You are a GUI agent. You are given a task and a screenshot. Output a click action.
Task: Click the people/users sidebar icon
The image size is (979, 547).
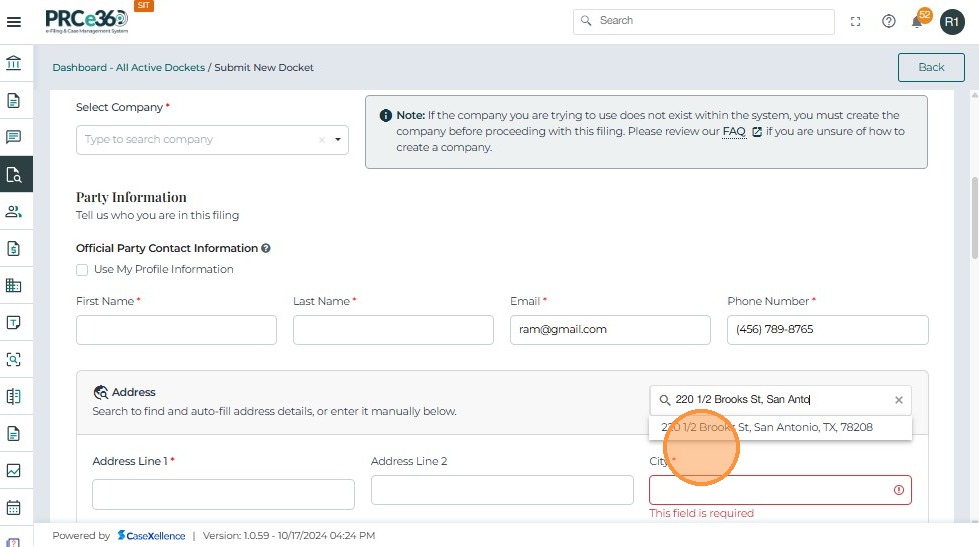[14, 211]
